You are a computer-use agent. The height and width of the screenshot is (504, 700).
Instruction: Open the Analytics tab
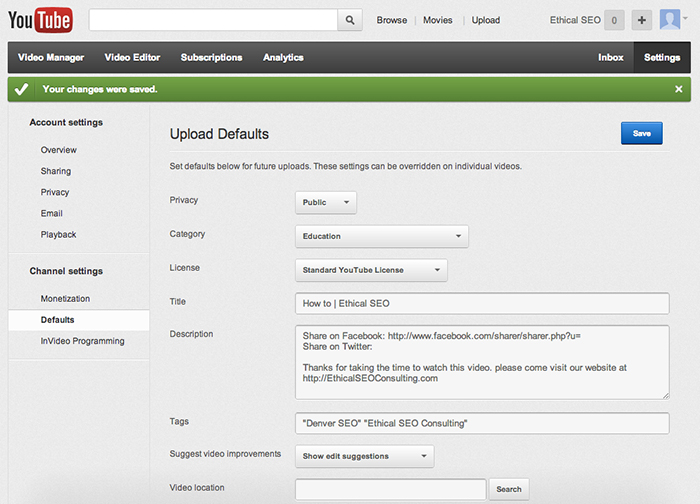point(283,58)
